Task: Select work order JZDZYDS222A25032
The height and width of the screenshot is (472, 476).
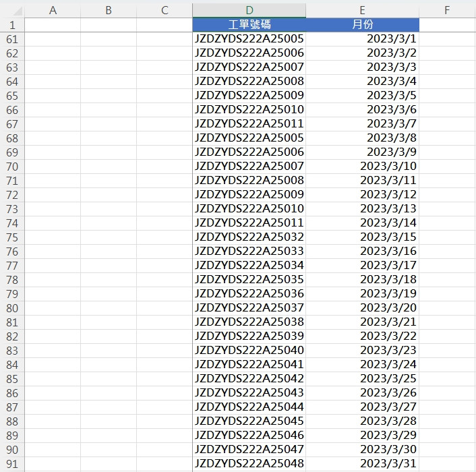Action: [x=249, y=237]
